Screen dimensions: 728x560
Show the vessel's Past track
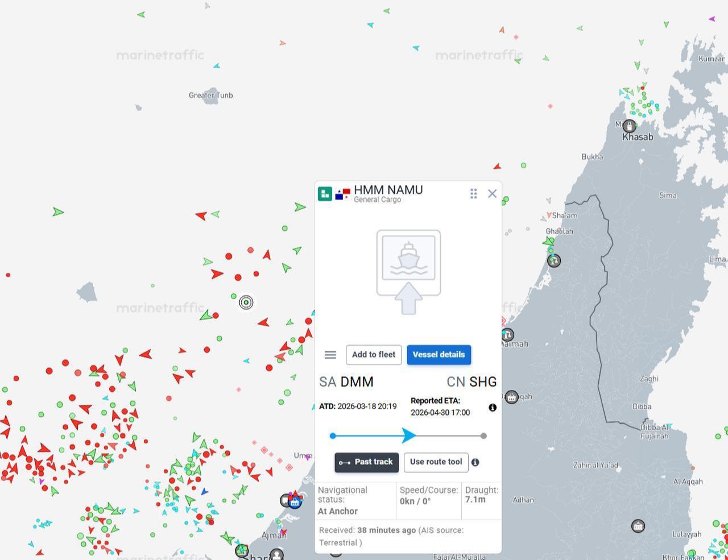point(366,462)
